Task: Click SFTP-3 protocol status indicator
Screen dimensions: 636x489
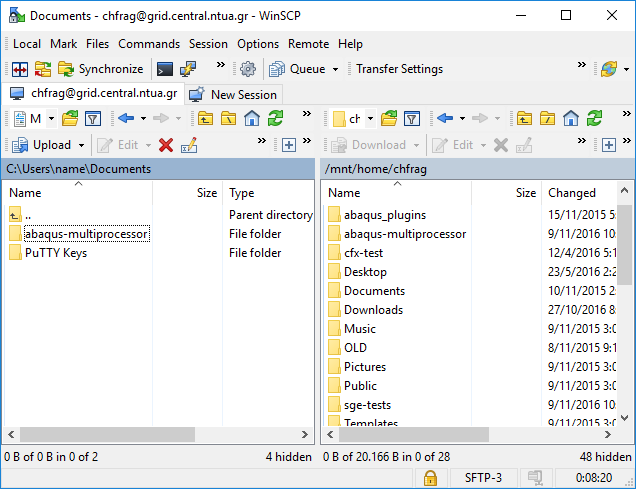Action: 483,478
